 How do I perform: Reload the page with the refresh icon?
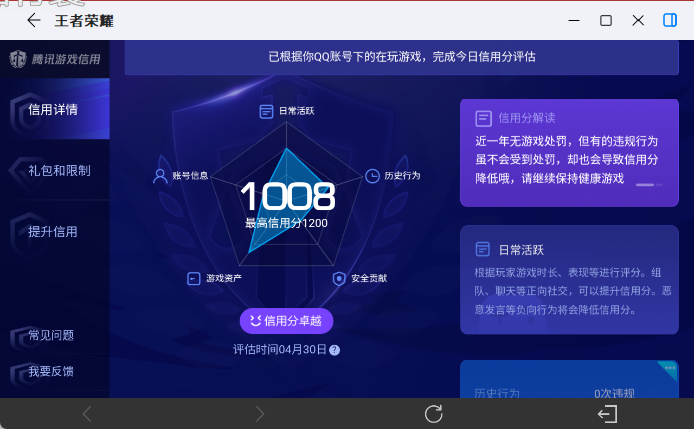434,414
